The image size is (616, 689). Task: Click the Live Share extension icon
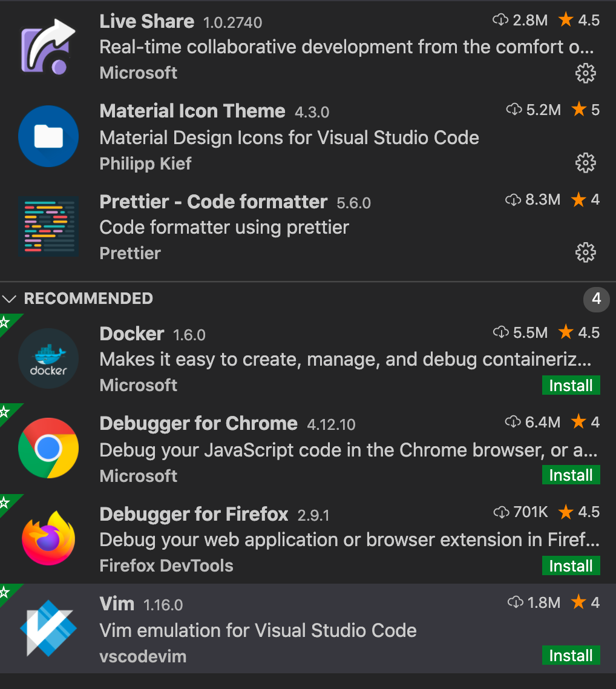point(48,46)
